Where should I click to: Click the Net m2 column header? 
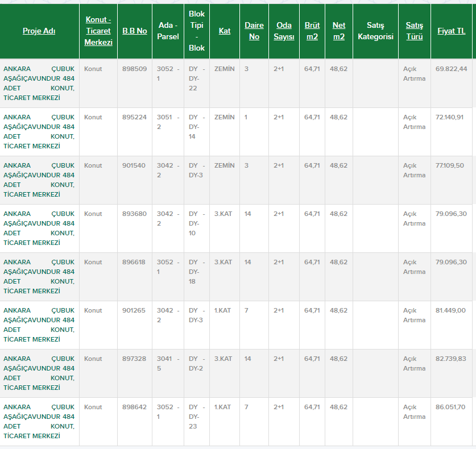(339, 31)
